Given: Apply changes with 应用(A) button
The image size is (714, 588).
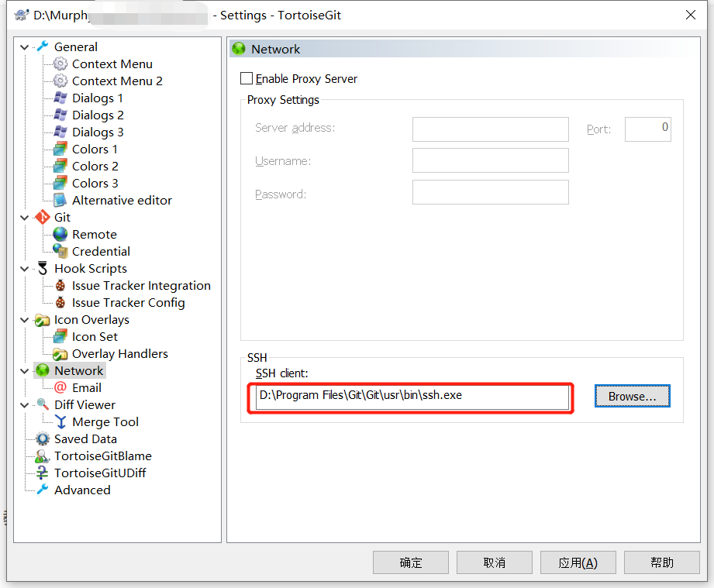Looking at the screenshot, I should point(578,562).
